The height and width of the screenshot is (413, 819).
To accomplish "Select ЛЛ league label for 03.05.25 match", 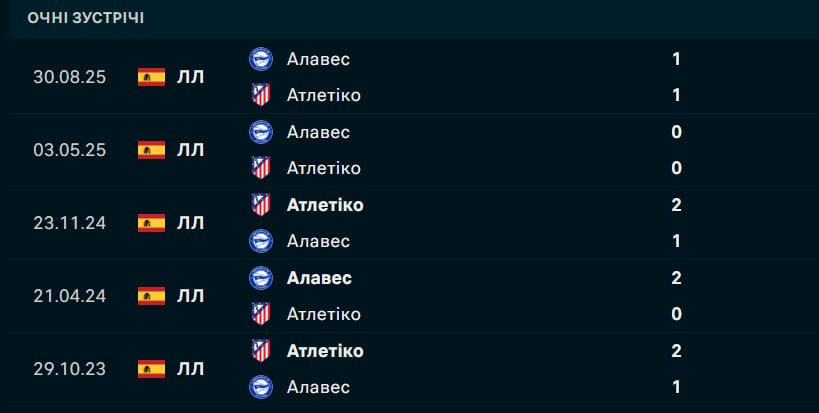I will (x=190, y=150).
